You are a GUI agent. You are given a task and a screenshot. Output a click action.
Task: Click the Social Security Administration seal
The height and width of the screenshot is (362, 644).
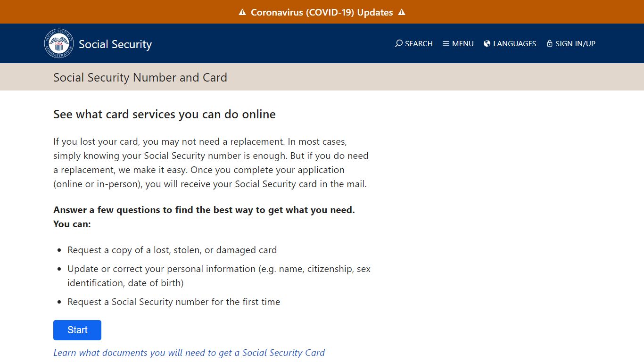[59, 43]
